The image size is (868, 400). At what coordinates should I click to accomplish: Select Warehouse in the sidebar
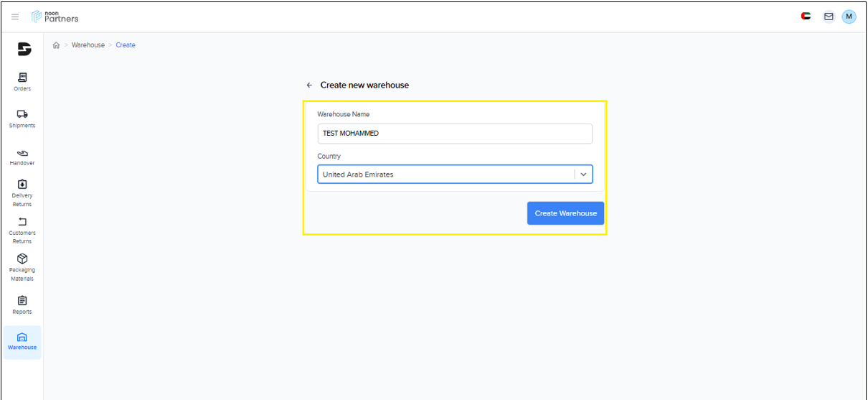(x=22, y=342)
